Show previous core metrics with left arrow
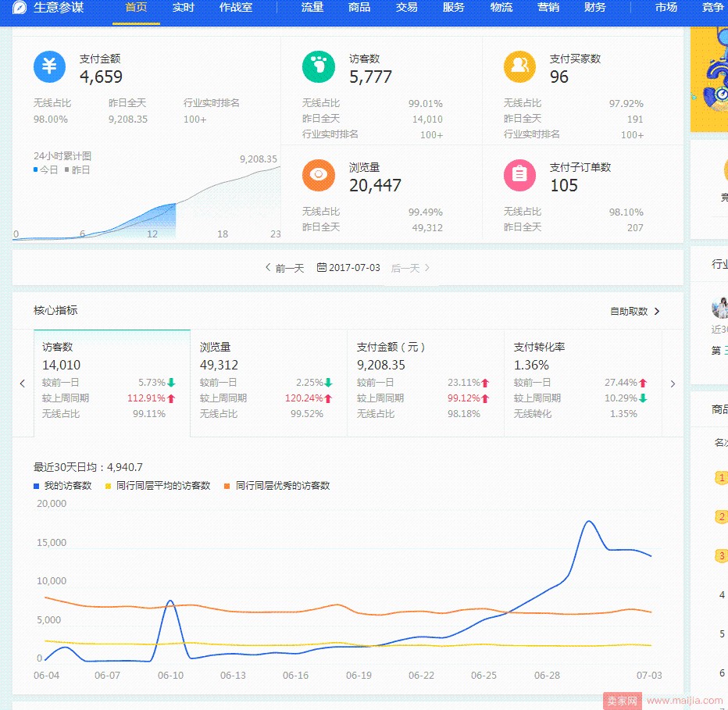 (23, 384)
